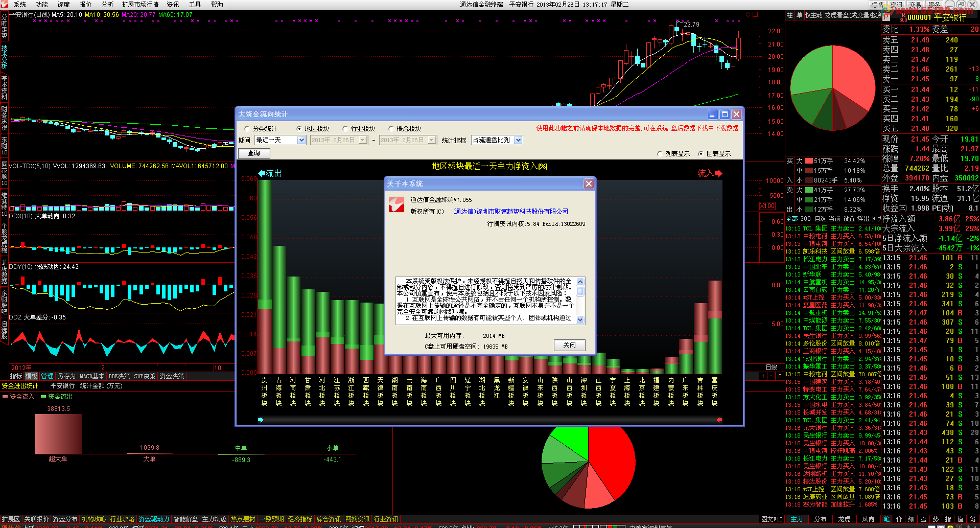980x528 pixels.
Task: Open the 行情 section in the top-right toolbar
Action: [x=878, y=5]
